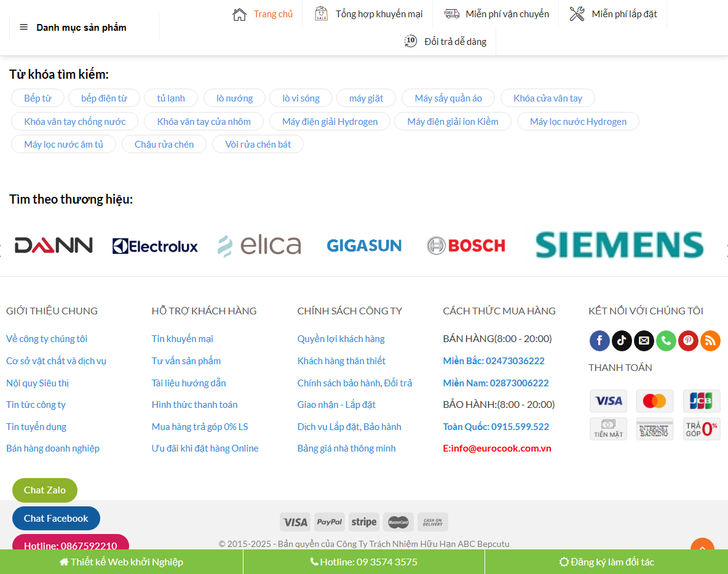The width and height of the screenshot is (728, 574).
Task: Open the Tin tuyển dụng link
Action: point(36,427)
